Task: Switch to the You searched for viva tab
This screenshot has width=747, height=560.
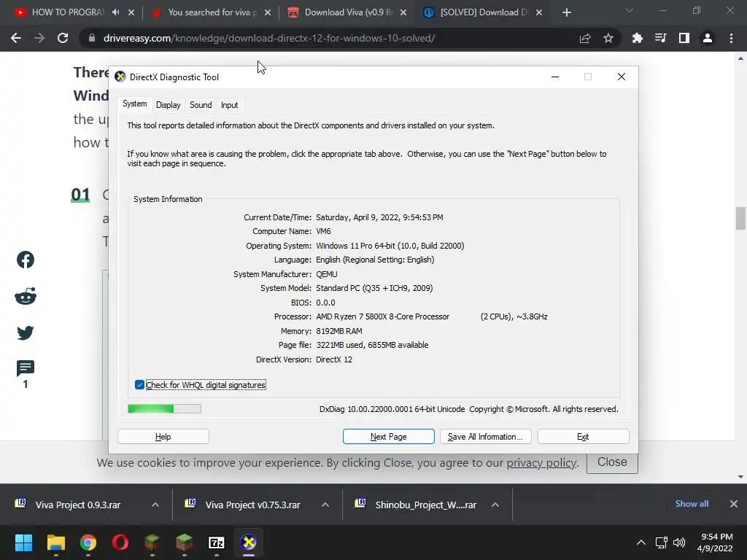Action: (x=212, y=12)
